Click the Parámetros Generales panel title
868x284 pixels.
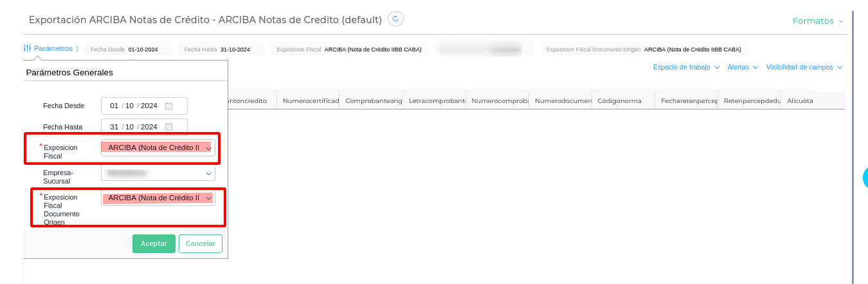69,73
